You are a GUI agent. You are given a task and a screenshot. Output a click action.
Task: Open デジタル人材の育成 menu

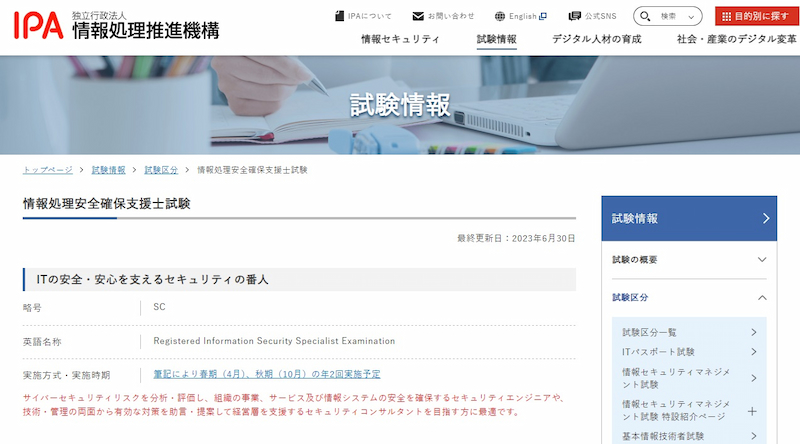tap(596, 39)
